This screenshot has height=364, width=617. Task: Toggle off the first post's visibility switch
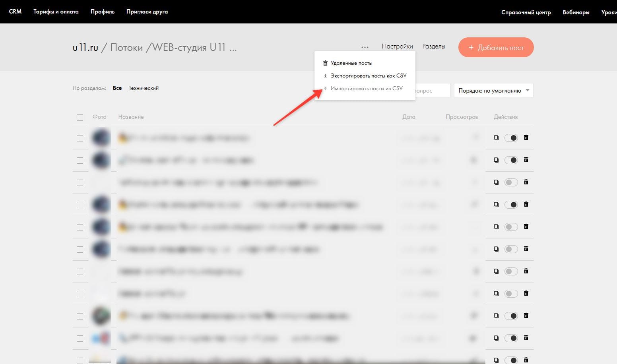(x=511, y=138)
